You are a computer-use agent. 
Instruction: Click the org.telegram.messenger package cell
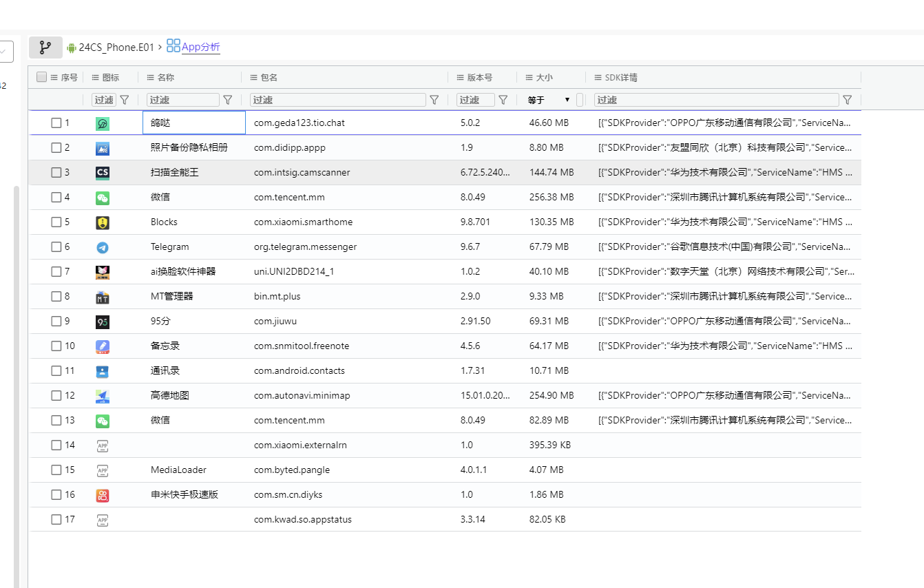pyautogui.click(x=348, y=246)
